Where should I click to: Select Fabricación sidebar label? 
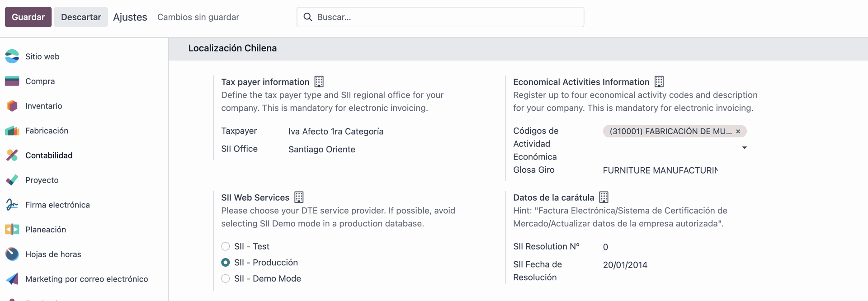[47, 131]
